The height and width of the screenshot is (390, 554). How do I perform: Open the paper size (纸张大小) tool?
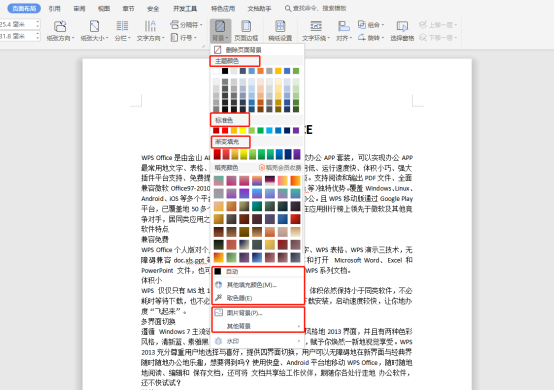[94, 30]
